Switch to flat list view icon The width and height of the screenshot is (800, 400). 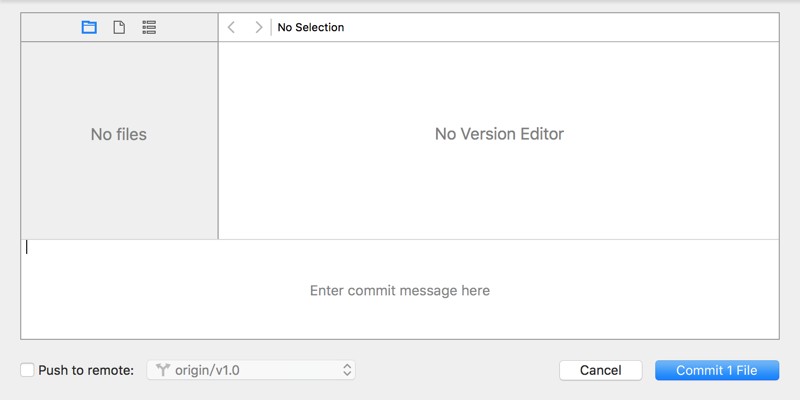click(x=149, y=28)
